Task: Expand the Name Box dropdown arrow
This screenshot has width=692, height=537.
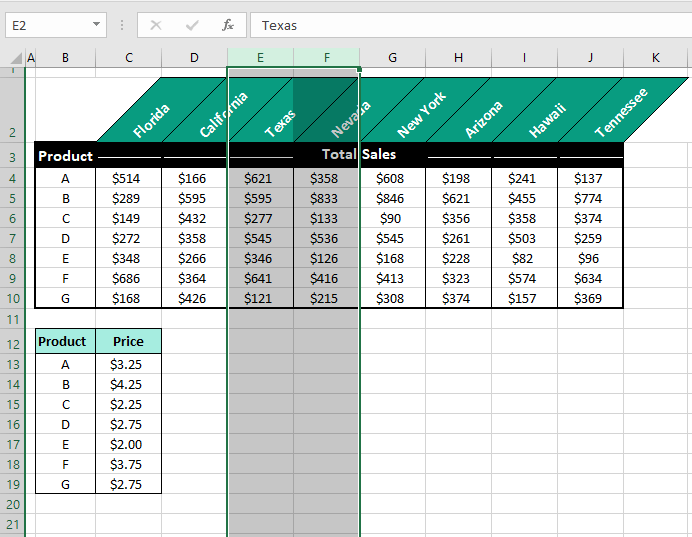Action: tap(96, 25)
